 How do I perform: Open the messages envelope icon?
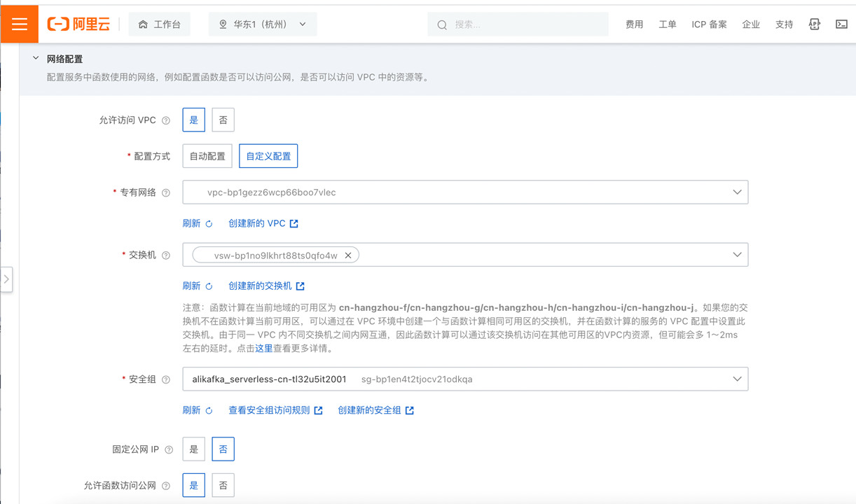pos(841,23)
